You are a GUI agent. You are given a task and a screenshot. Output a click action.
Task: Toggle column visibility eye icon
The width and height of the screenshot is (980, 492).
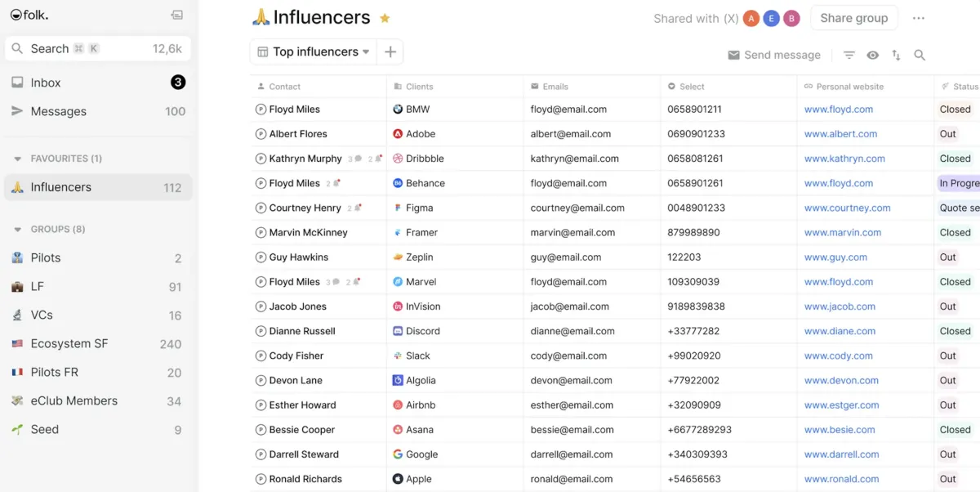[x=873, y=55]
